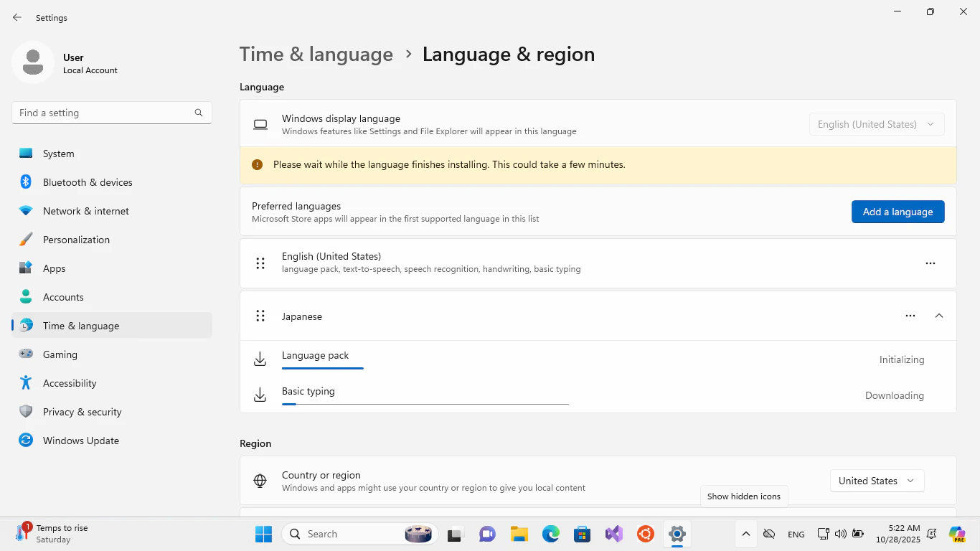Screen dimensions: 980x551
Task: Click the Settings gear on the taskbar
Action: coord(677,534)
